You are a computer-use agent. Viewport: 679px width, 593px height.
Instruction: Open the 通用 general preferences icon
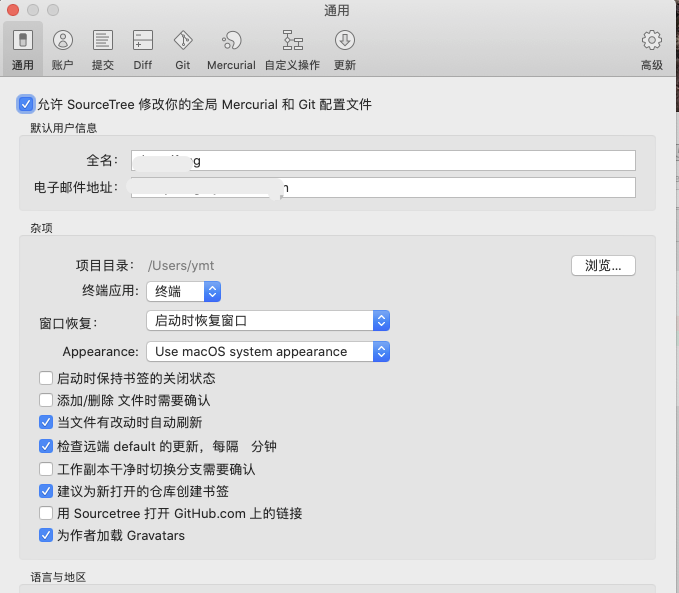23,40
